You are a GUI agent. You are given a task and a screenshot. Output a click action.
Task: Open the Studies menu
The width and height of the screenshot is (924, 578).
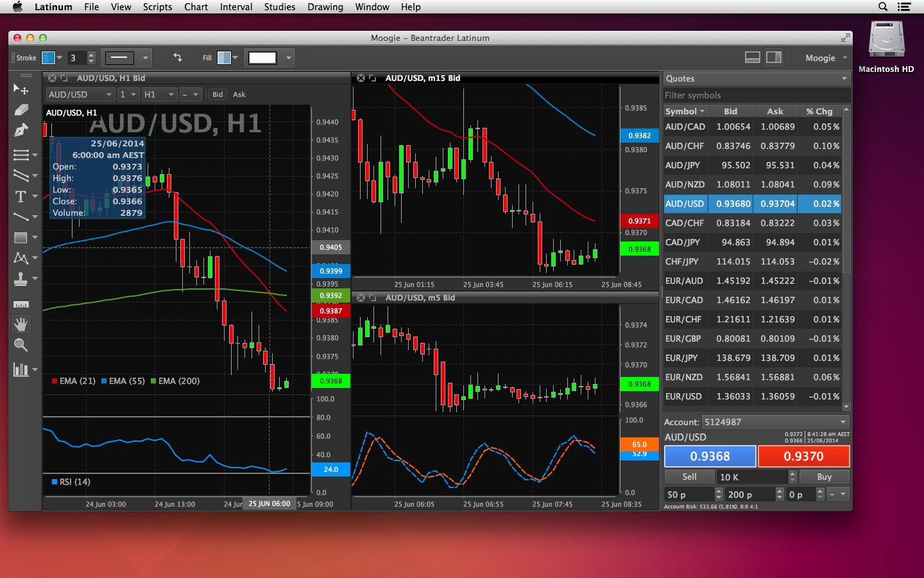point(280,7)
